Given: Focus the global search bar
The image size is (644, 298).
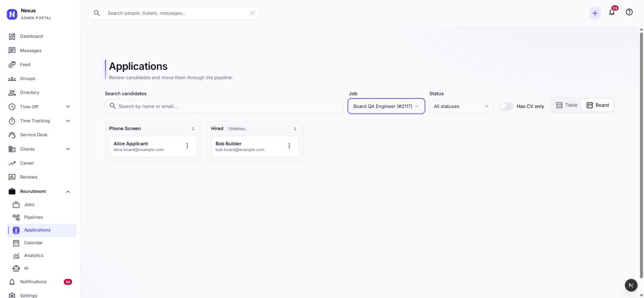Looking at the screenshot, I should (x=174, y=13).
